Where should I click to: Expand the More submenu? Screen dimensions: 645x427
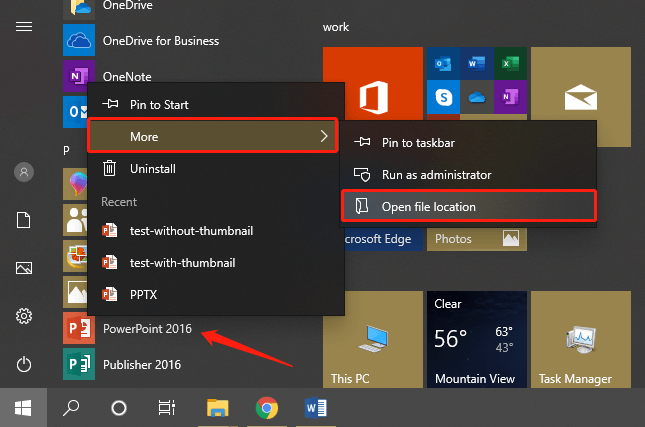[213, 136]
